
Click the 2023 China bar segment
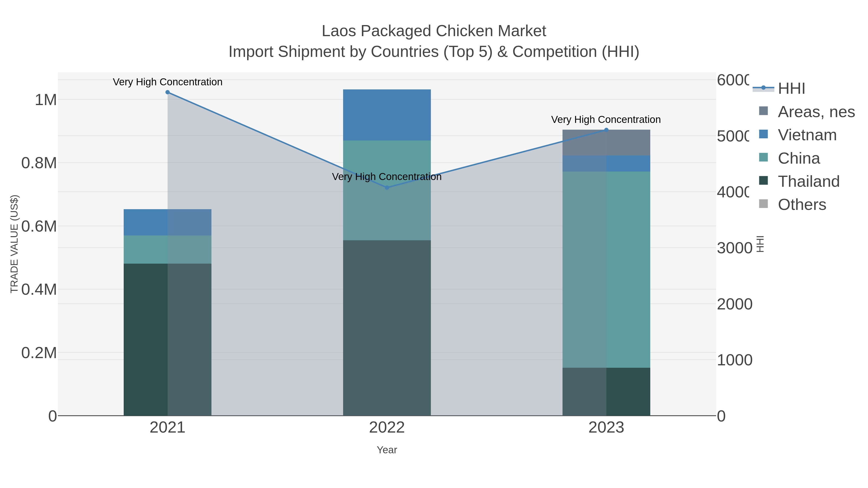pyautogui.click(x=606, y=270)
